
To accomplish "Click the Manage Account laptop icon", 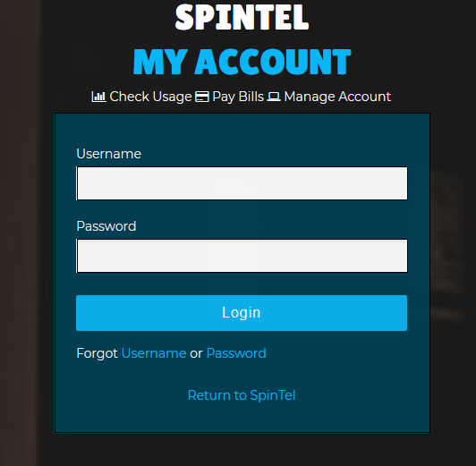I will pyautogui.click(x=274, y=97).
